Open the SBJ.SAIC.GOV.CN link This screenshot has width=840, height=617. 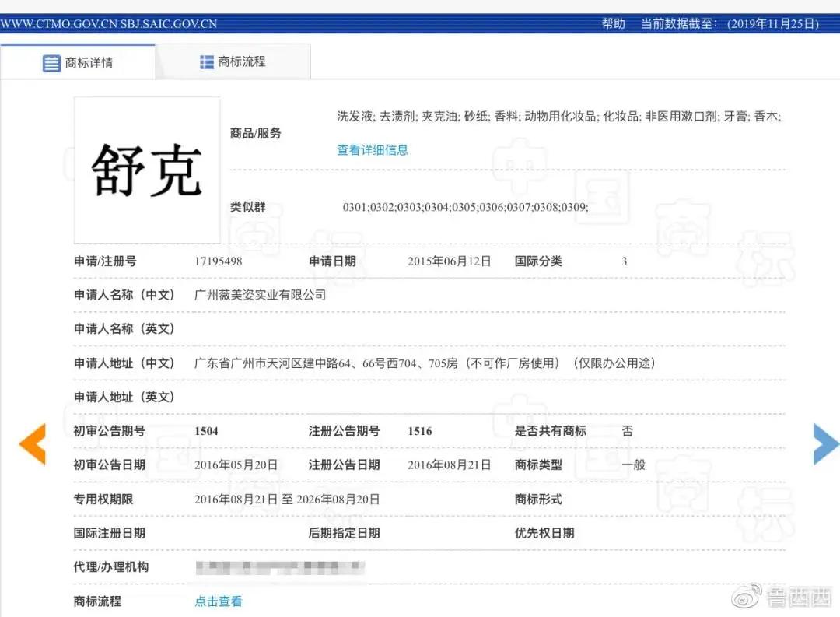(170, 23)
